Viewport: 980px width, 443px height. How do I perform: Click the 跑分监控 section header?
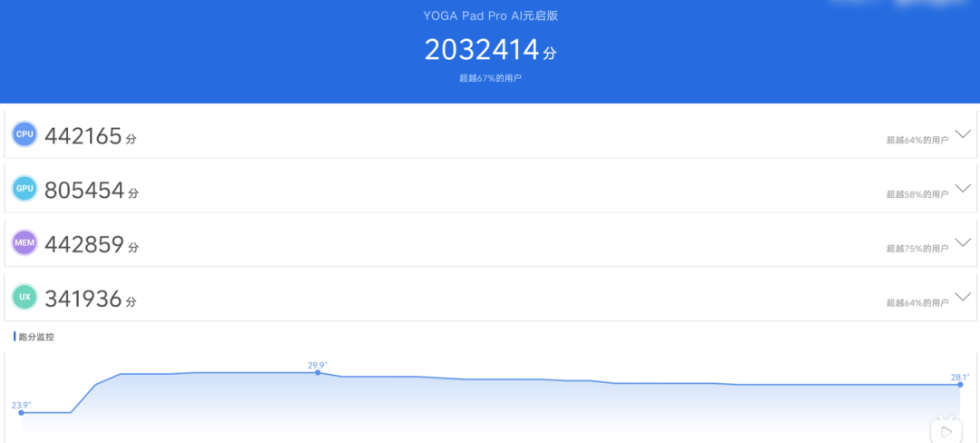click(34, 337)
